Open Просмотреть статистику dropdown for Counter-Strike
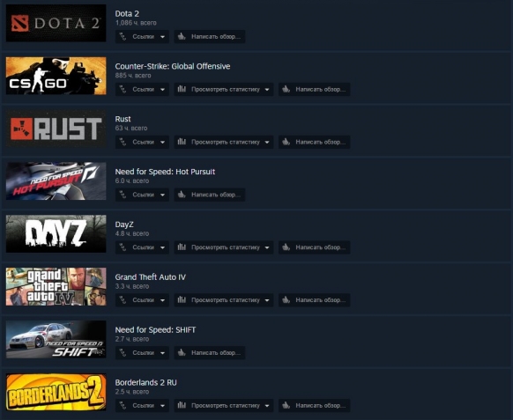 pyautogui.click(x=224, y=89)
